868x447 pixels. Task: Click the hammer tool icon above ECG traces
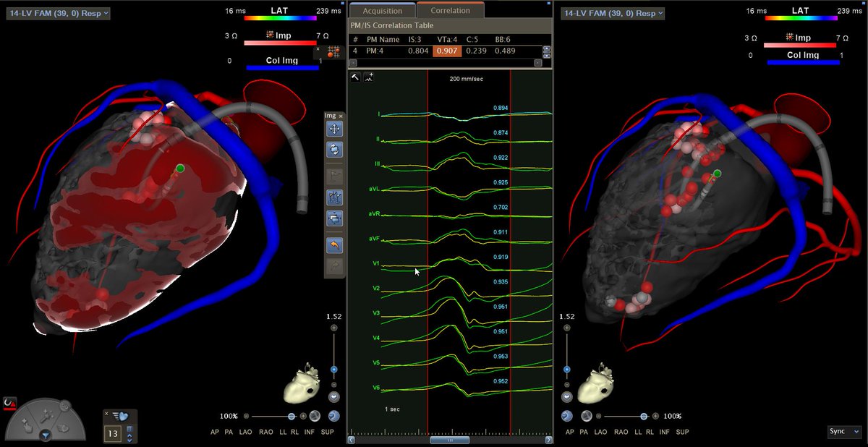pyautogui.click(x=356, y=76)
